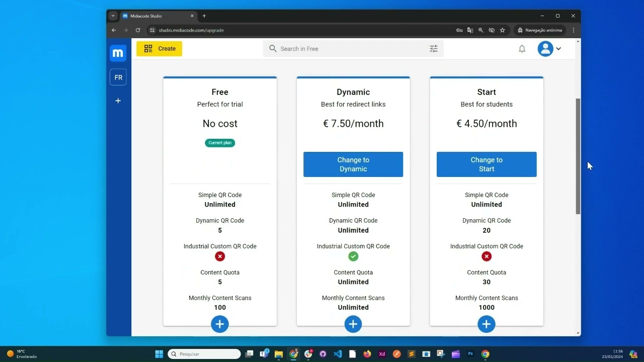Image resolution: width=644 pixels, height=362 pixels.
Task: Click the Perfect for trial subtitle
Action: 220,105
